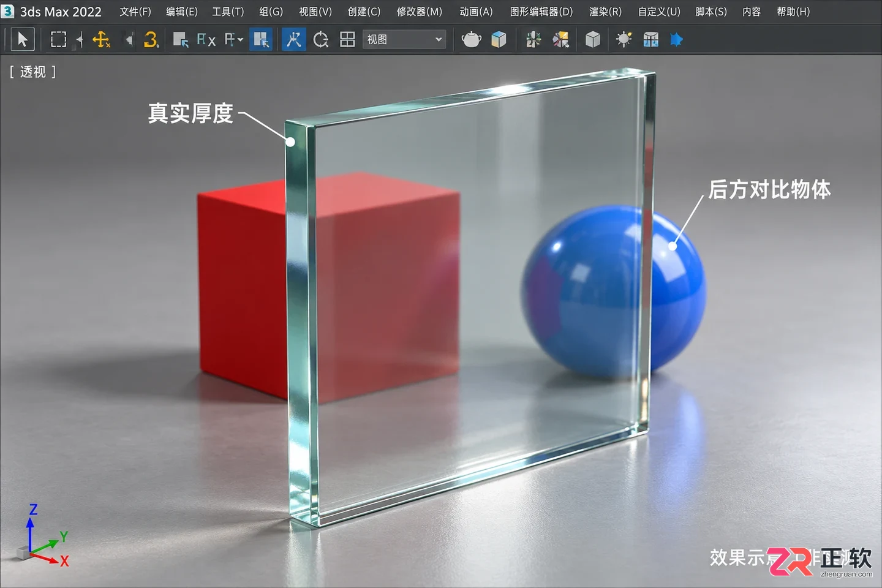Click the 透视 viewport label

[x=33, y=72]
